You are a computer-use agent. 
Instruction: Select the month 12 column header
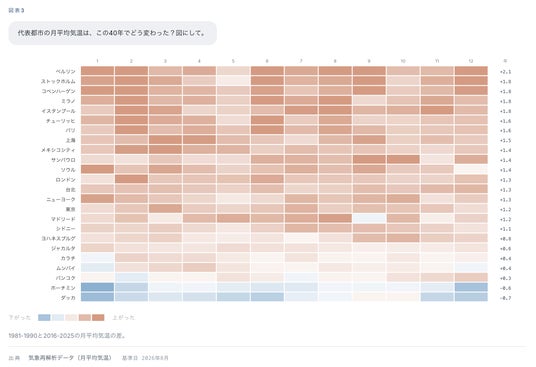click(x=471, y=61)
